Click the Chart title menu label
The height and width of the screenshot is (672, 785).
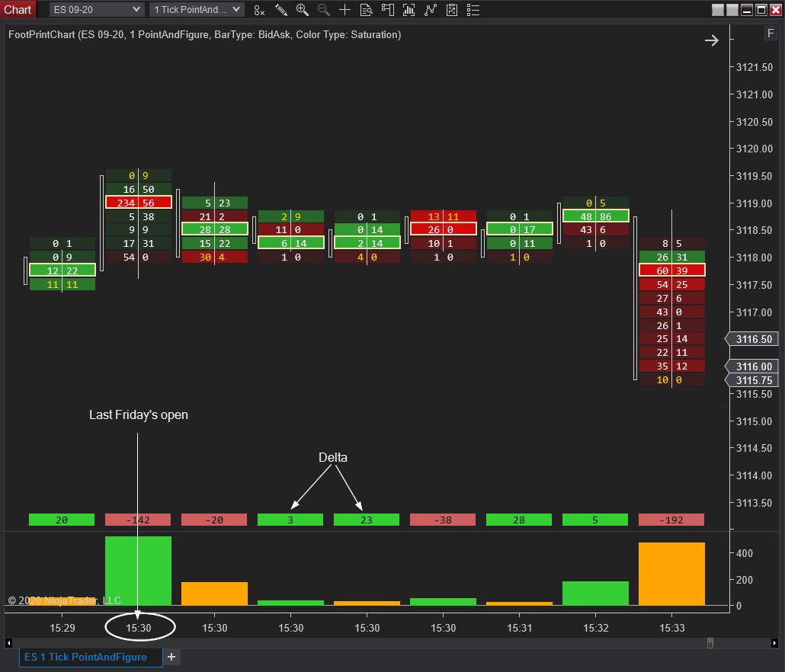coord(18,9)
